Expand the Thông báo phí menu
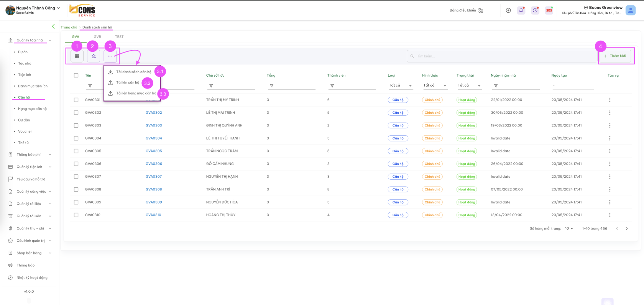The height and width of the screenshot is (305, 644). coord(30,155)
